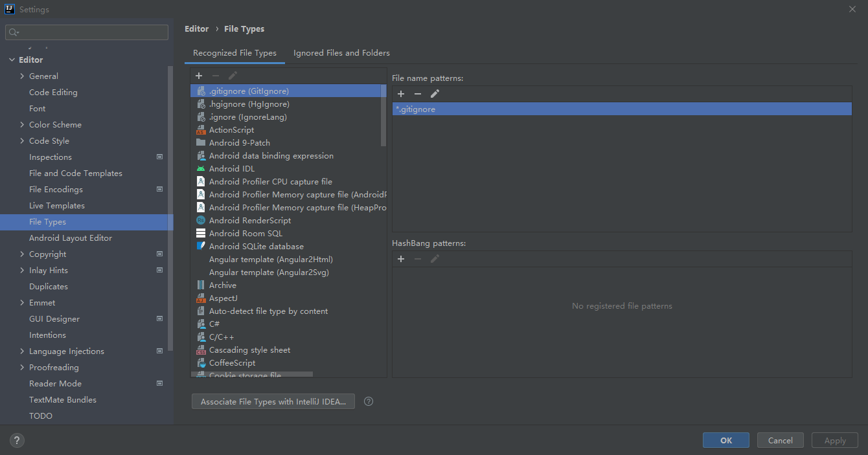Add a new HashBang pattern

click(401, 259)
